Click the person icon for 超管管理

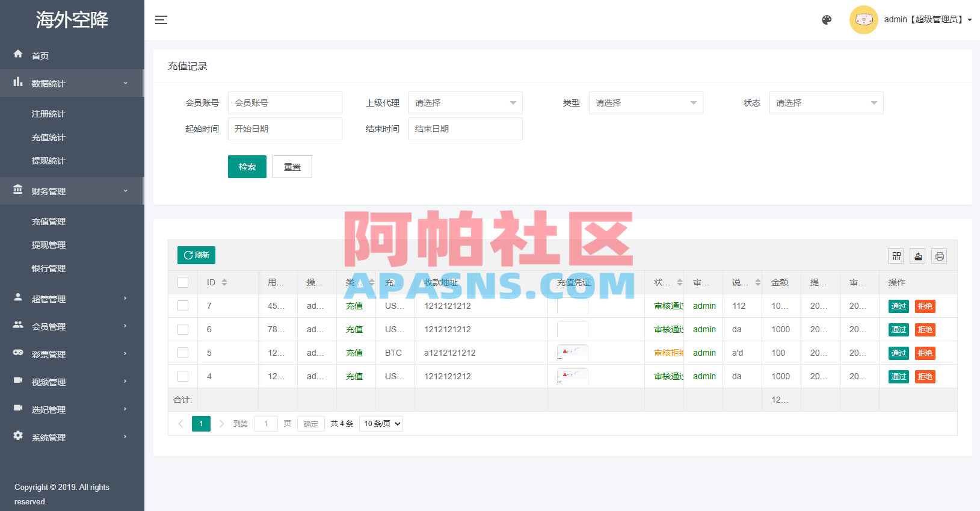(x=18, y=297)
